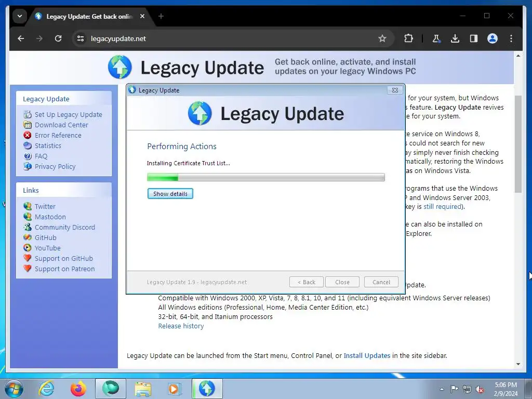Open the Chrome profile avatar
532x399 pixels.
click(493, 38)
